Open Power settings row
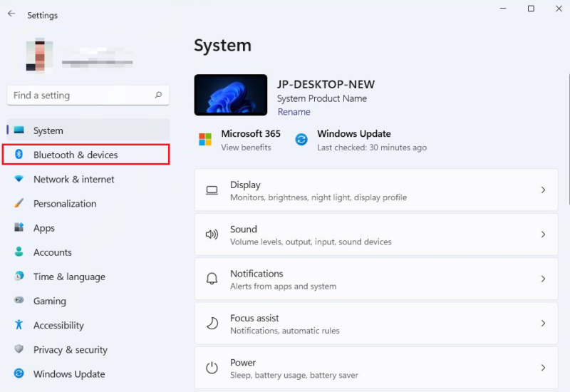Screen dimensions: 570x392 tap(375, 368)
